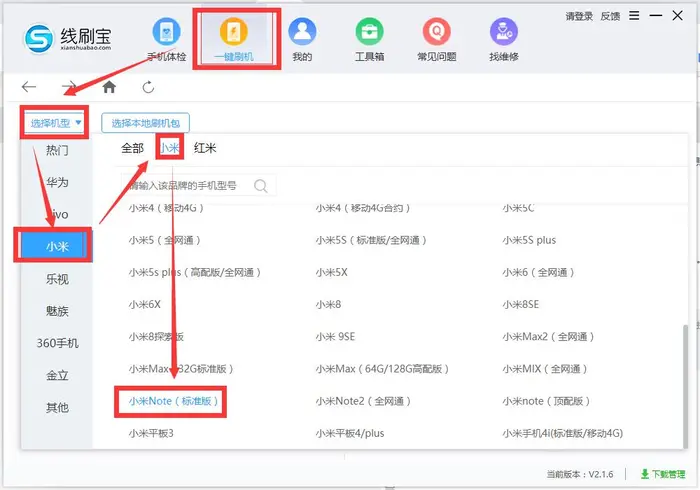This screenshot has width=700, height=490.
Task: Choose 小米6X model
Action: [145, 305]
